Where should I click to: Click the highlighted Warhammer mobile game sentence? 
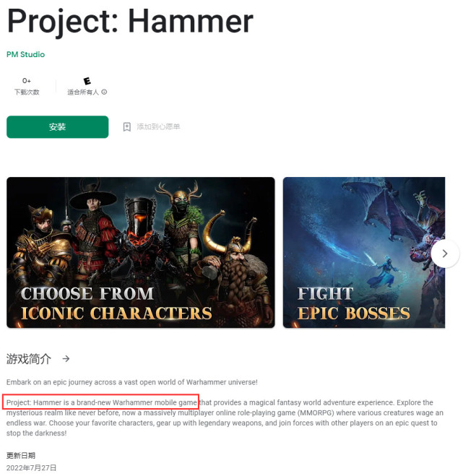101,402
